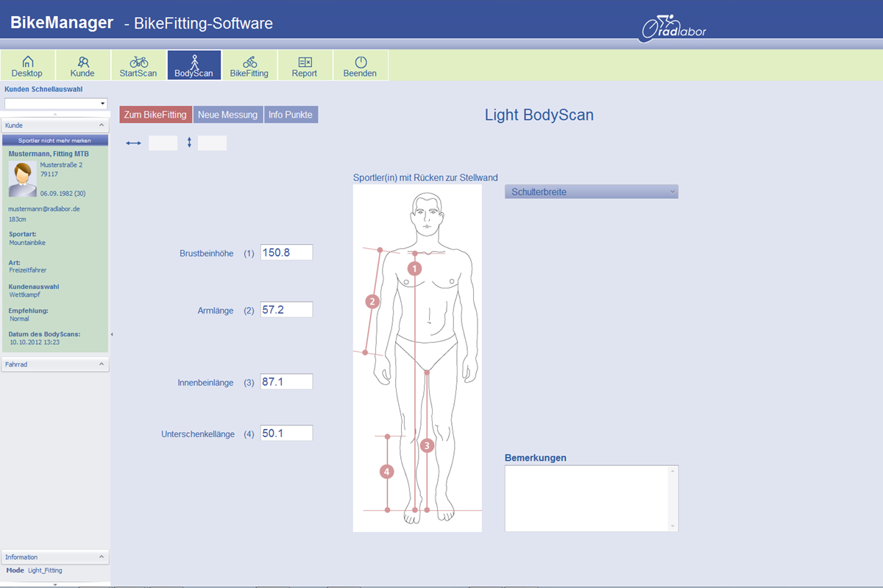Select the Innenbeinlänge input field
The image size is (883, 588).
(x=287, y=382)
